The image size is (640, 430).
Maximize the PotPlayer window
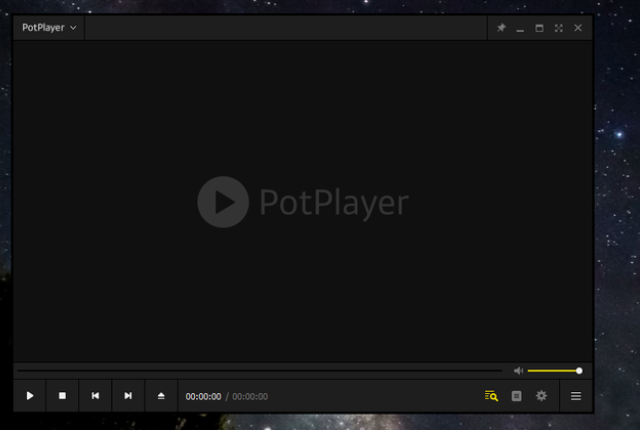[540, 28]
